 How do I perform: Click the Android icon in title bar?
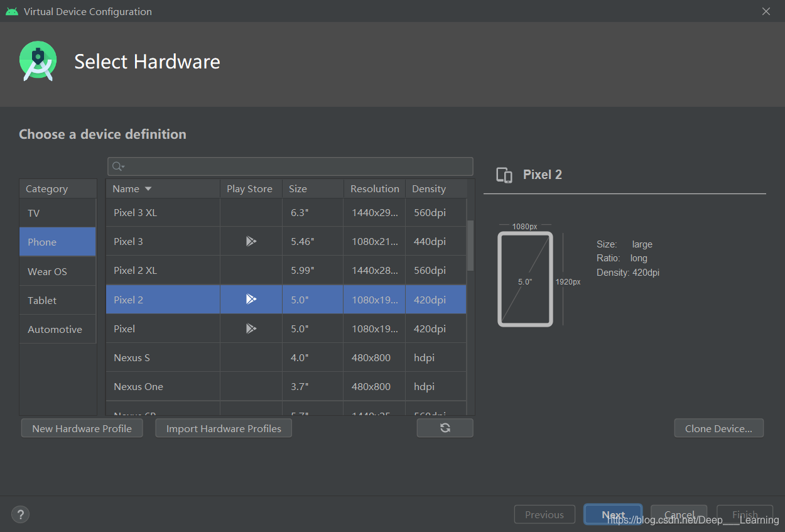tap(12, 11)
